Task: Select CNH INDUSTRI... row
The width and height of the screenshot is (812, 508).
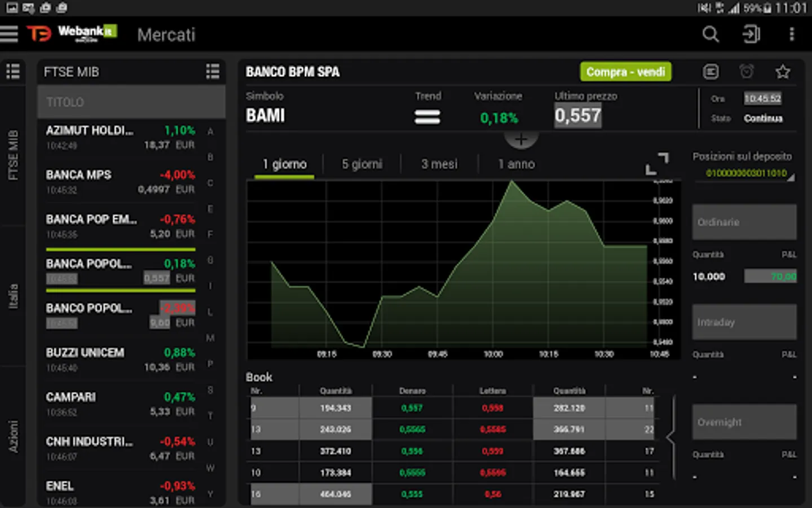Action: [120, 449]
